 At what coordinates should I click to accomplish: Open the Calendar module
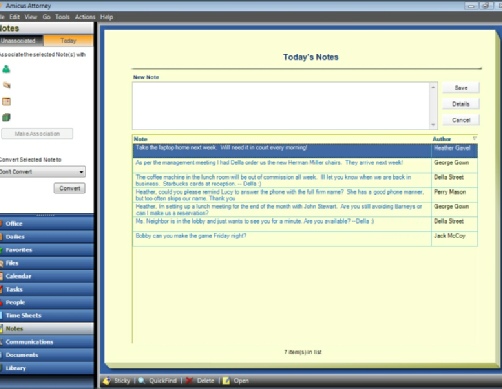[x=47, y=276]
